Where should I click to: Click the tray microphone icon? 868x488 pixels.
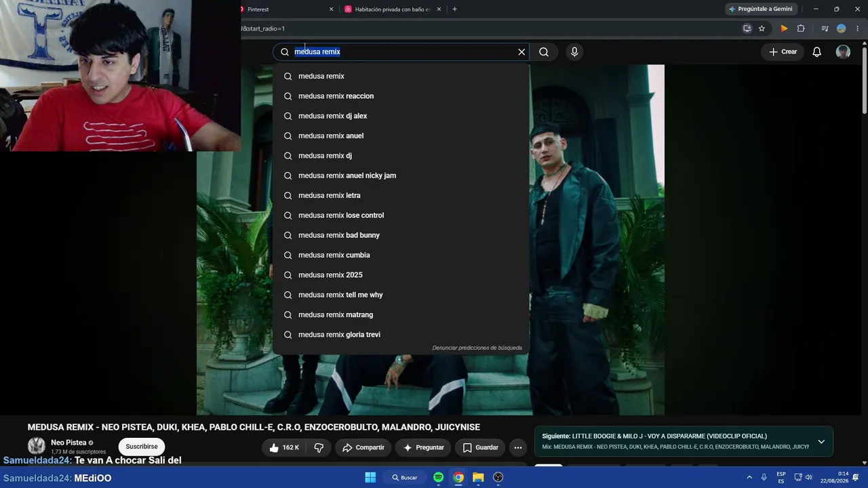click(x=764, y=477)
